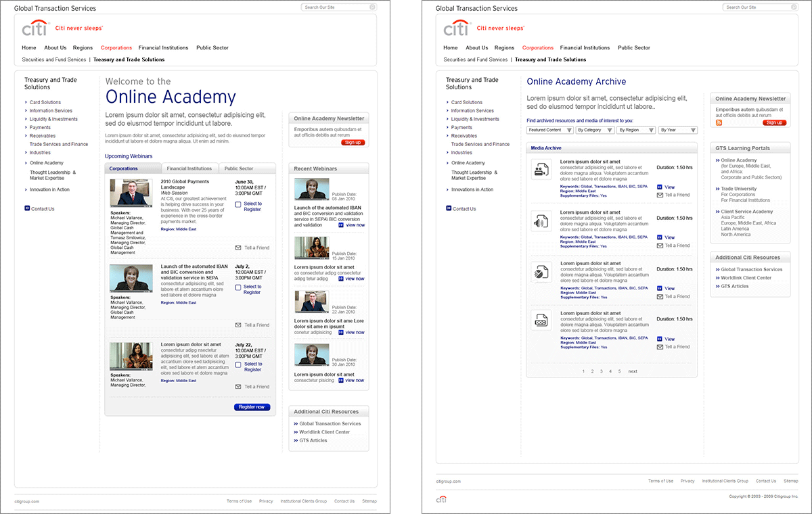Viewport: 812px width, 514px height.
Task: Open Home in the Archive page top menu
Action: [x=451, y=48]
